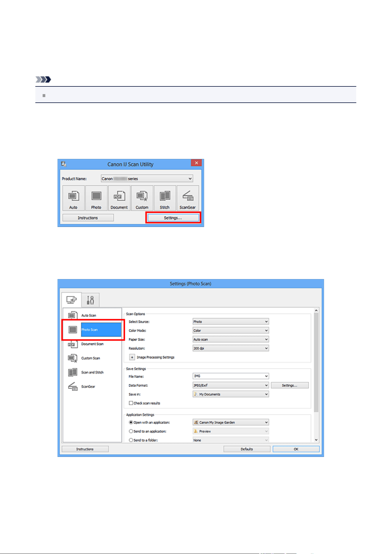The image size is (392, 554).
Task: Open the Canon My Image Garden dropdown
Action: [x=231, y=422]
